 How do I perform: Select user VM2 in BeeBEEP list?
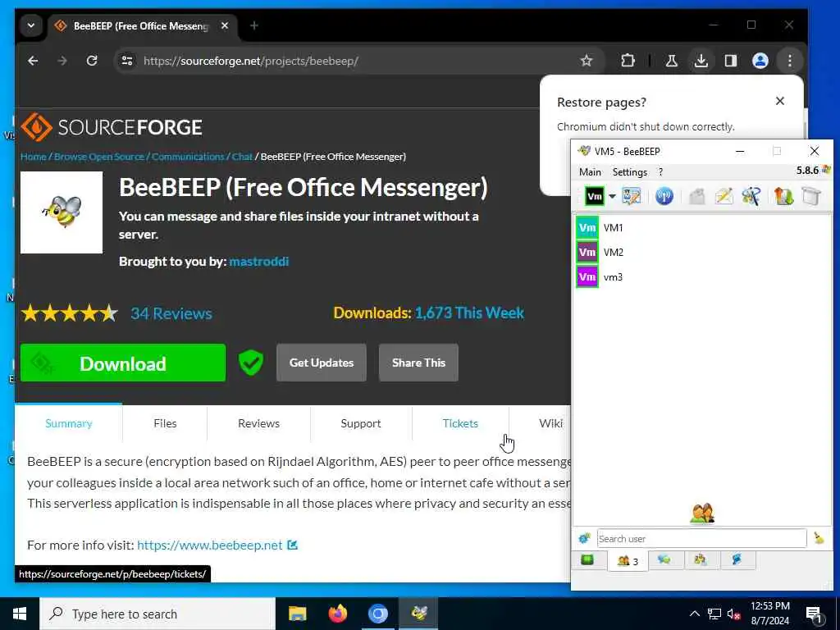point(702,253)
